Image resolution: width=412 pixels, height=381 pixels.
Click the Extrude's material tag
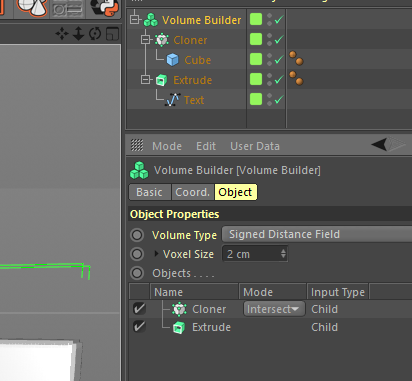point(296,78)
